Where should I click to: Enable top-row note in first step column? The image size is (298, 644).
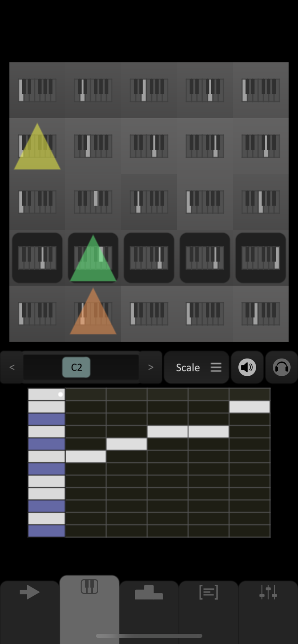86,395
